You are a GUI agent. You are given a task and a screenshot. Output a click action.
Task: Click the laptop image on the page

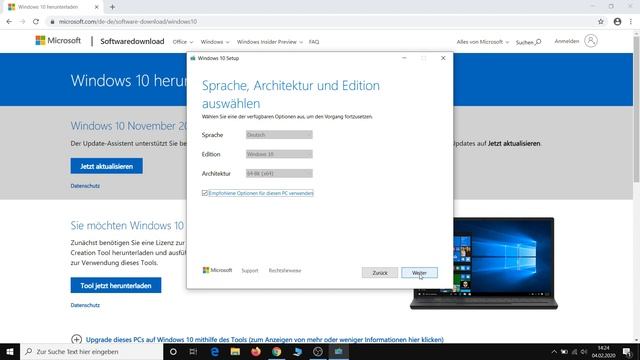tap(484, 263)
